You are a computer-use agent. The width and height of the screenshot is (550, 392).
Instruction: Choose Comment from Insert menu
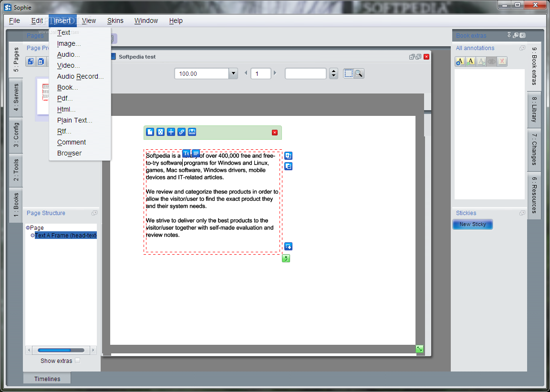[x=80, y=142]
